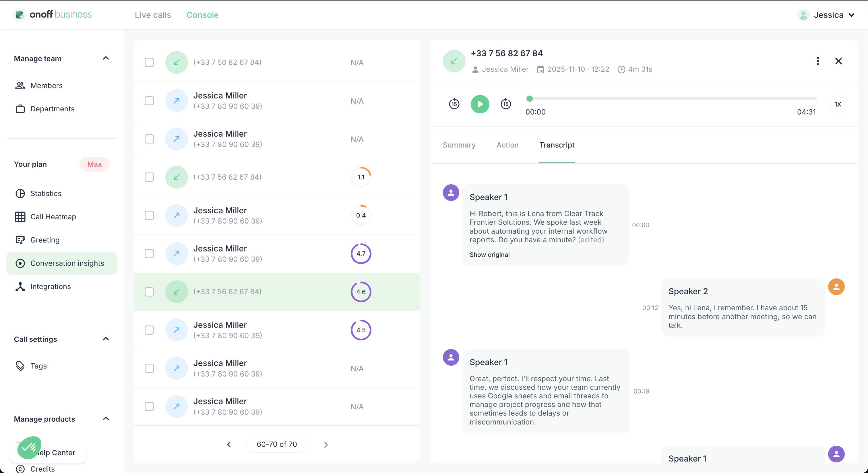The width and height of the screenshot is (868, 473).
Task: Click Help Center link
Action: click(56, 452)
